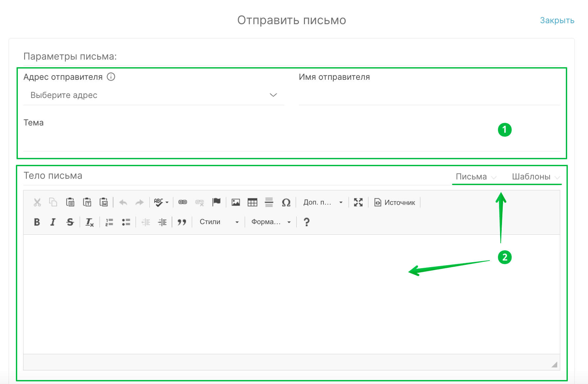The height and width of the screenshot is (384, 588).
Task: Click the Remove formatting icon
Action: [90, 222]
